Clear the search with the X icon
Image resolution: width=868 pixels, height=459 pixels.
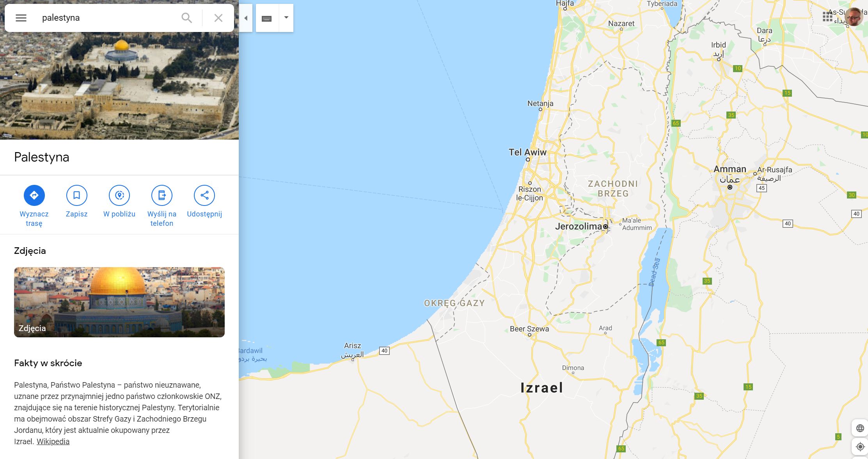(x=218, y=18)
